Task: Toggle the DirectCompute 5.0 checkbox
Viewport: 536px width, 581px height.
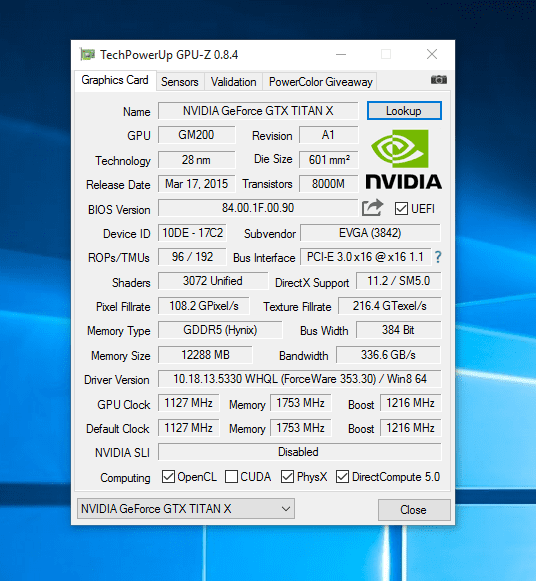Action: (x=342, y=477)
